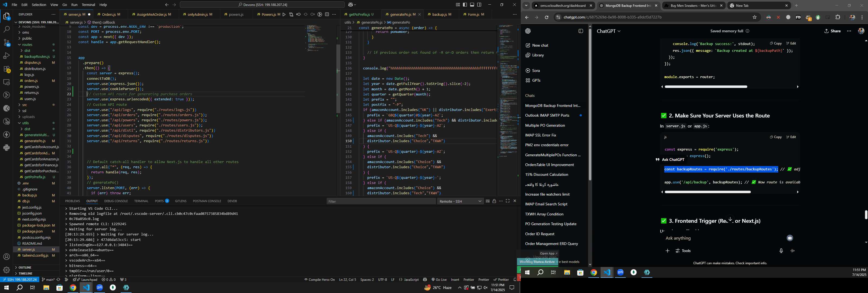Viewport: 868px width, 293px height.
Task: Reload the ChatGPT page in Chrome
Action: (547, 18)
